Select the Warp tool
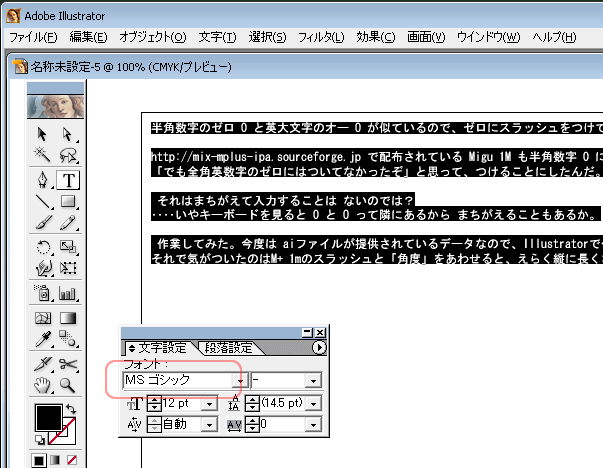Image resolution: width=603 pixels, height=468 pixels. click(43, 268)
